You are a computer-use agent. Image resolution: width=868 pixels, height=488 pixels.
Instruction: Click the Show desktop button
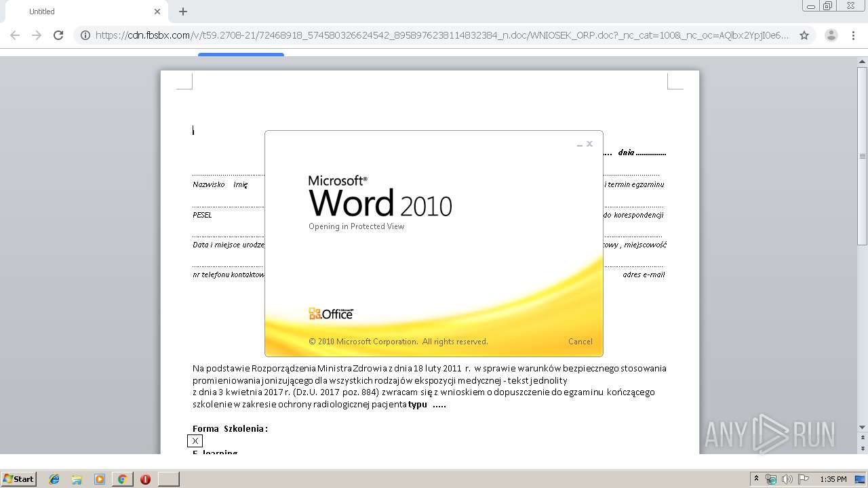point(861,479)
